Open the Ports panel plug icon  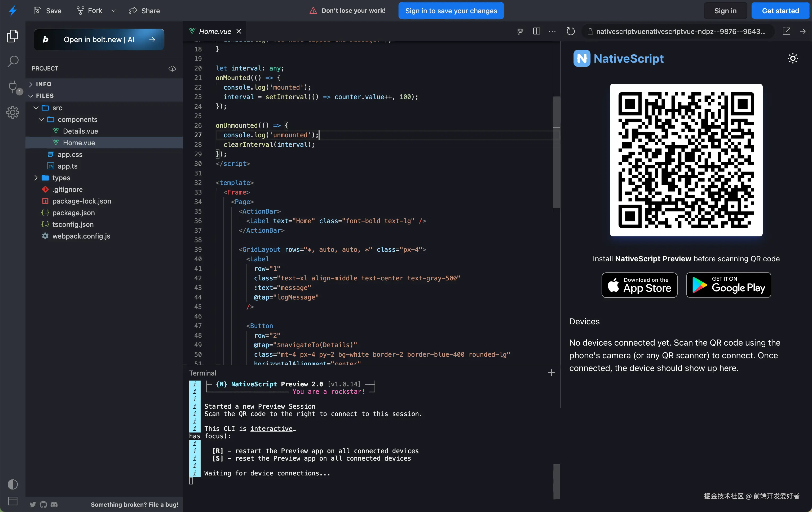[12, 87]
